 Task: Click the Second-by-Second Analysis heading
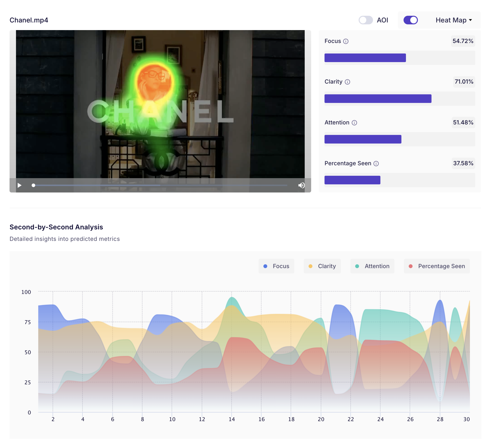tap(56, 227)
